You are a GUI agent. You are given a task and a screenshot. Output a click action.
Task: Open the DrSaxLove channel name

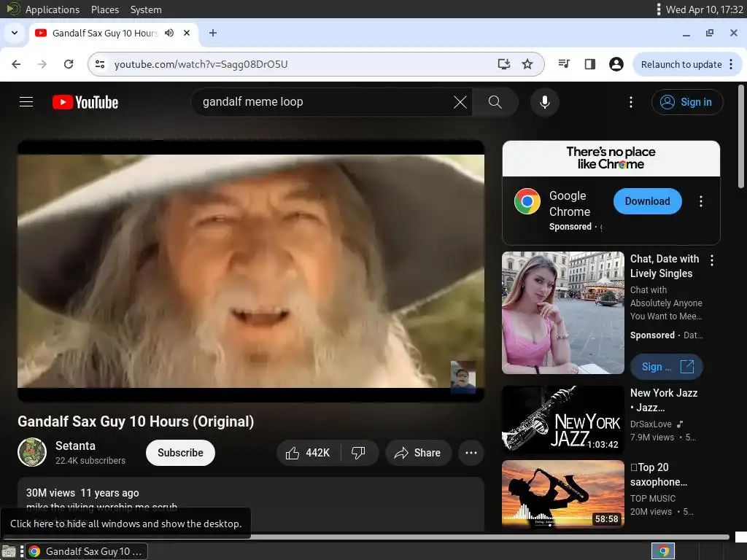[x=651, y=424]
